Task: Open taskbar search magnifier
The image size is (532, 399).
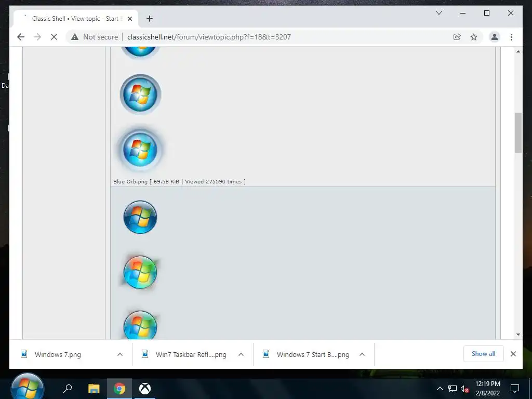Action: [x=68, y=389]
